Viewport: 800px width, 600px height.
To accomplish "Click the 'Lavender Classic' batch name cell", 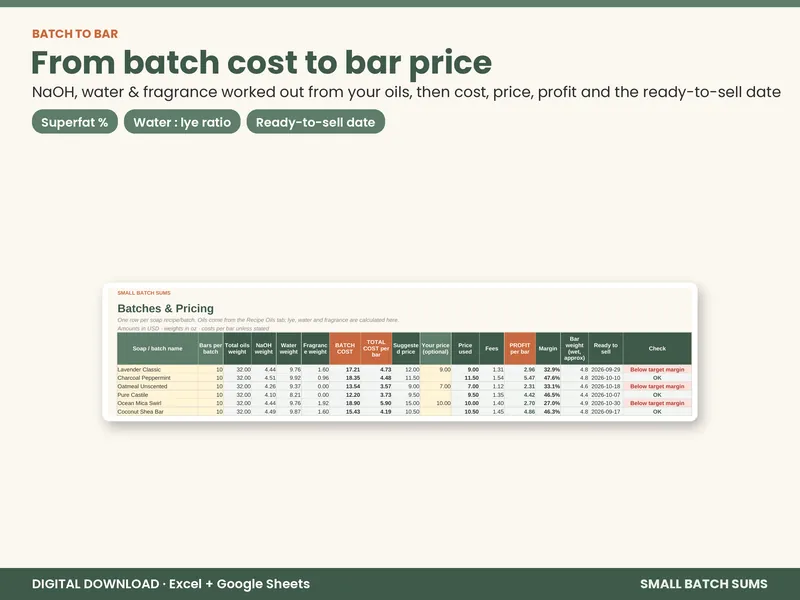I will coord(157,369).
